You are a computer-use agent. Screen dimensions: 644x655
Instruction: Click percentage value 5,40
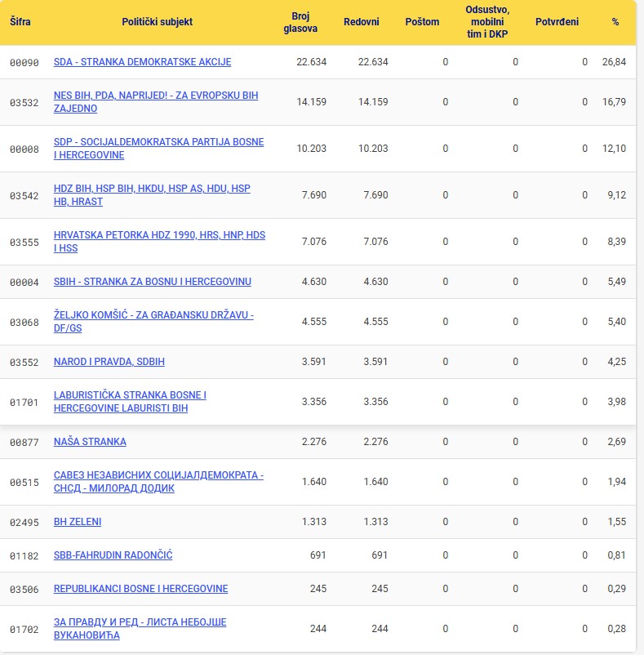point(617,322)
